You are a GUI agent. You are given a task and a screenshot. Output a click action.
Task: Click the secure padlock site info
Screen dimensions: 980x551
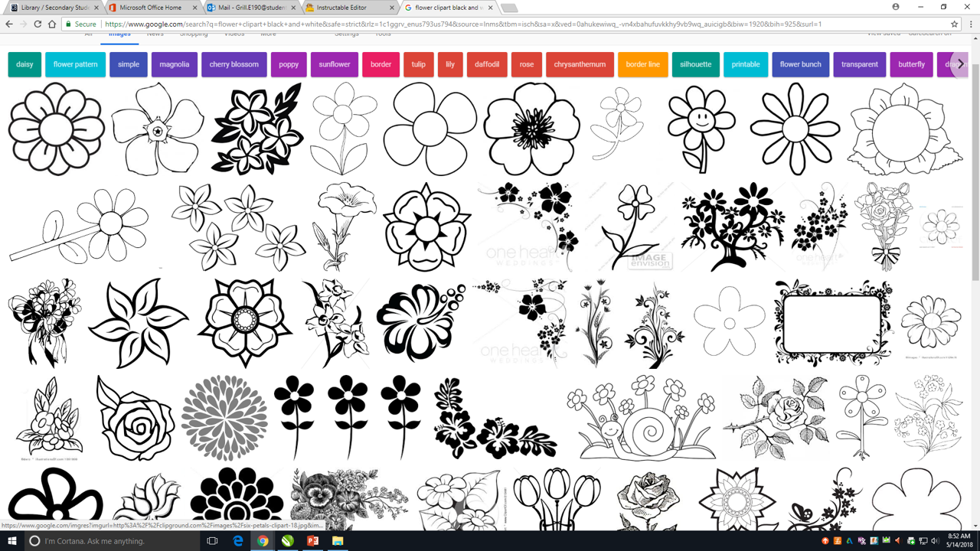(80, 24)
